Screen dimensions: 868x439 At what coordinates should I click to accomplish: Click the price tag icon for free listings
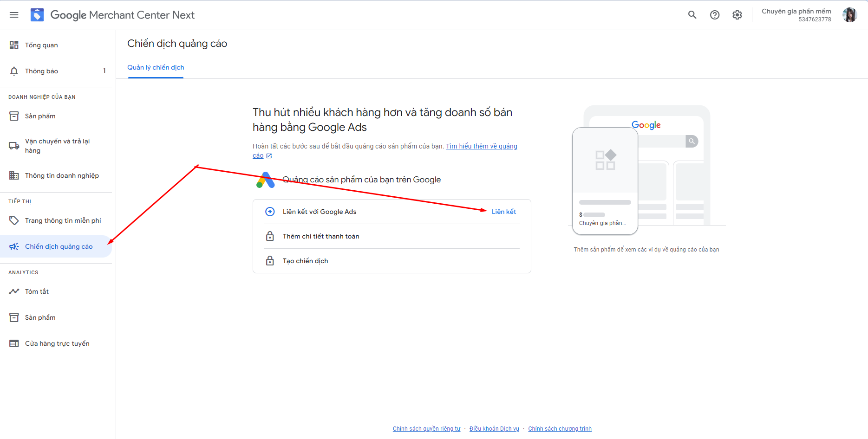14,220
